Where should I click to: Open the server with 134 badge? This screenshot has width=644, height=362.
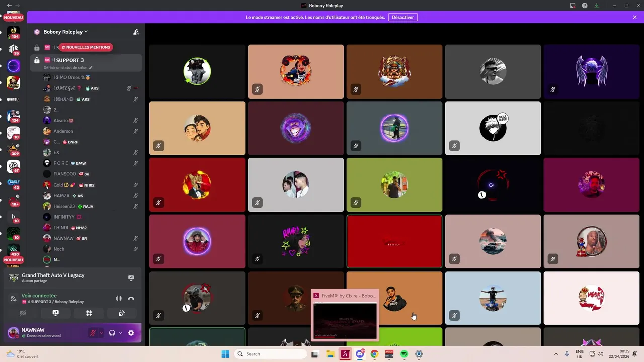coord(14,116)
